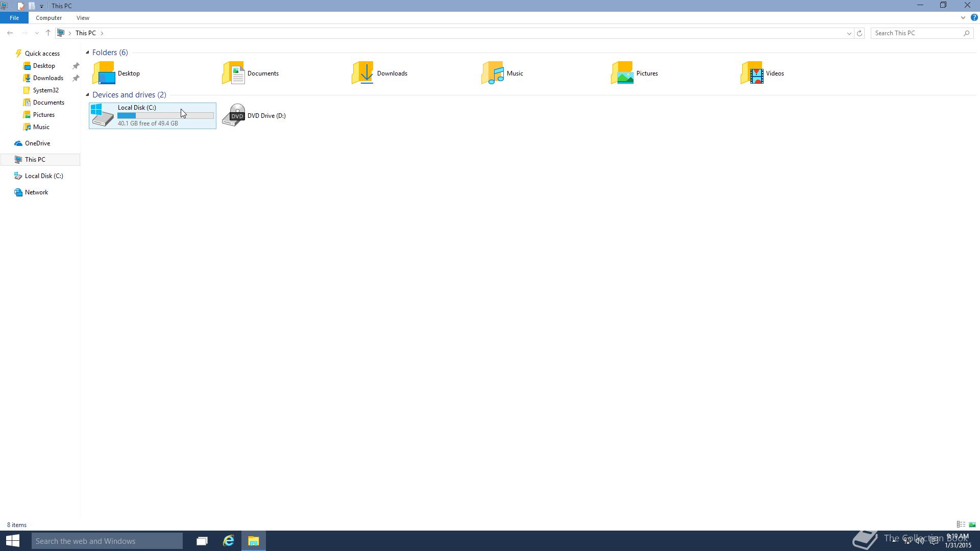This screenshot has height=551, width=980.
Task: Click '40.1 GB free of 49.4 GB' text
Action: click(148, 123)
